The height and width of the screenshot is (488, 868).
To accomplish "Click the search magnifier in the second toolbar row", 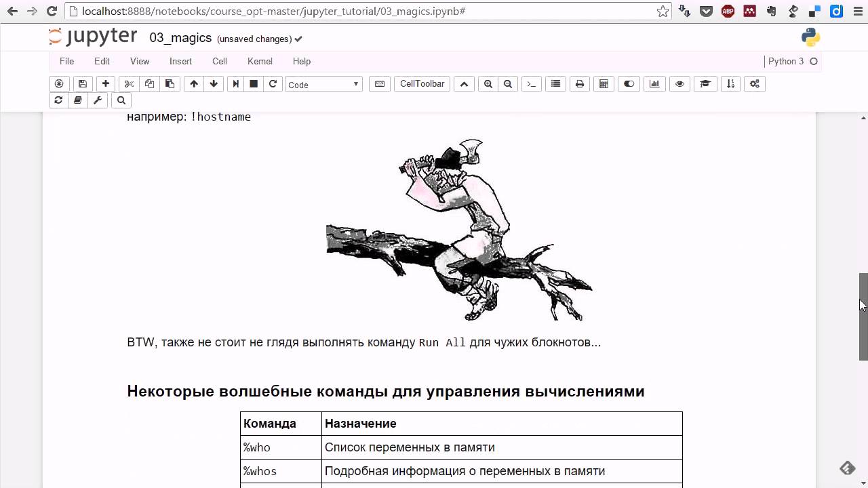I will coord(121,100).
